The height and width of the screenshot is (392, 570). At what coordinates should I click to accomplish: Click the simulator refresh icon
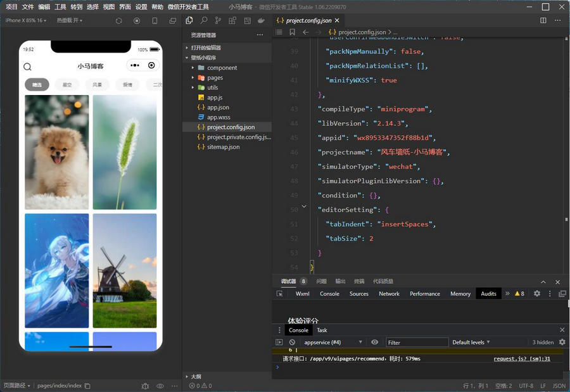[x=118, y=21]
